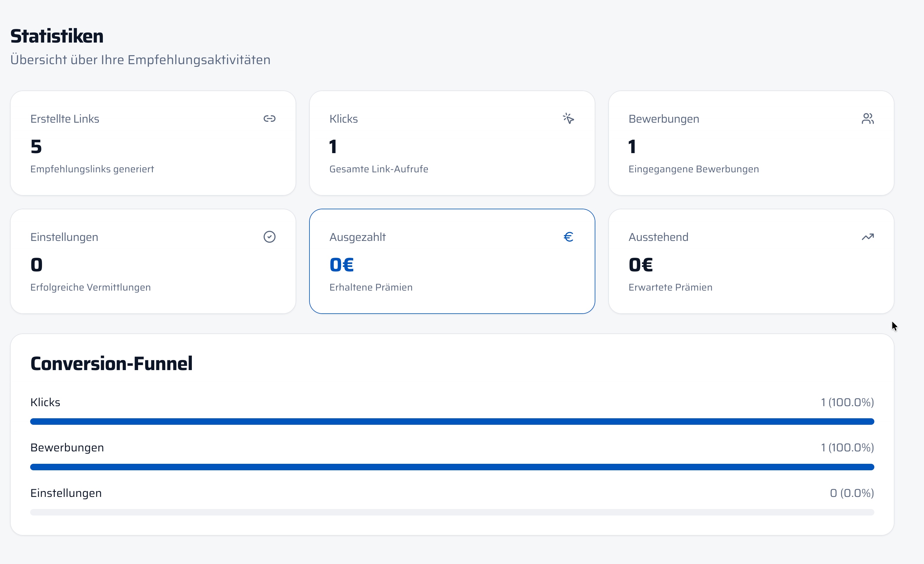Click '1 (100.0%)' value in the Klicks funnel row
Viewport: 924px width, 564px height.
coord(847,402)
